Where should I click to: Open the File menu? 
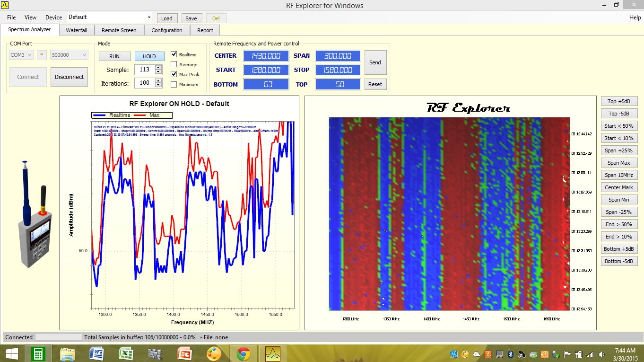click(11, 18)
